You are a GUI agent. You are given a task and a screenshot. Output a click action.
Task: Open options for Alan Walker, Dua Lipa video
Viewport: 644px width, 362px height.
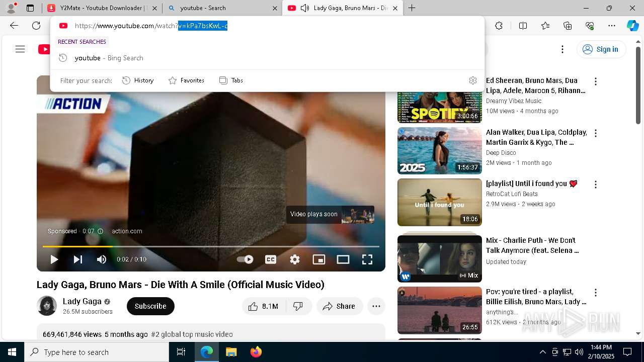[596, 133]
